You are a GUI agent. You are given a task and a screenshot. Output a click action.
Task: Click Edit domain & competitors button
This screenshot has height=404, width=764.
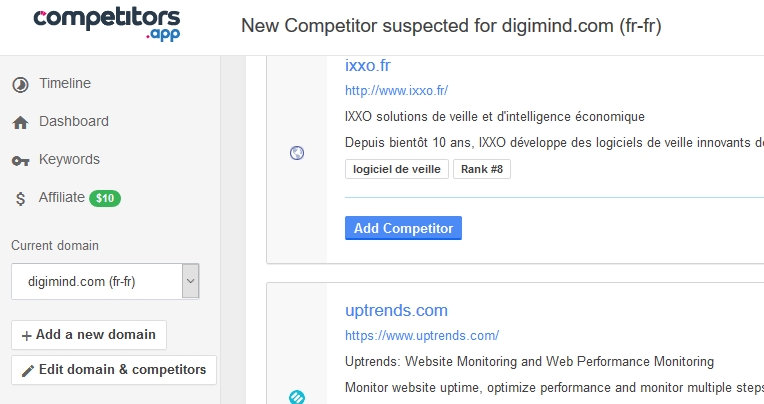click(114, 370)
